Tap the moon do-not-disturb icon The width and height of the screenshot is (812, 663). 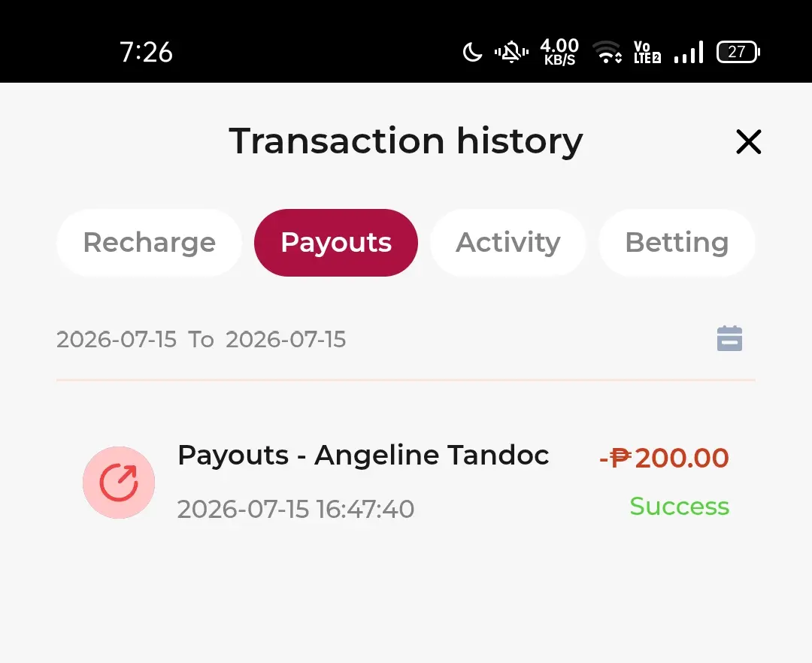[471, 52]
